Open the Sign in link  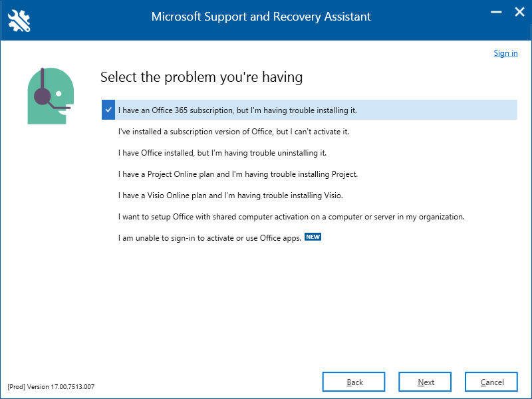pos(505,53)
